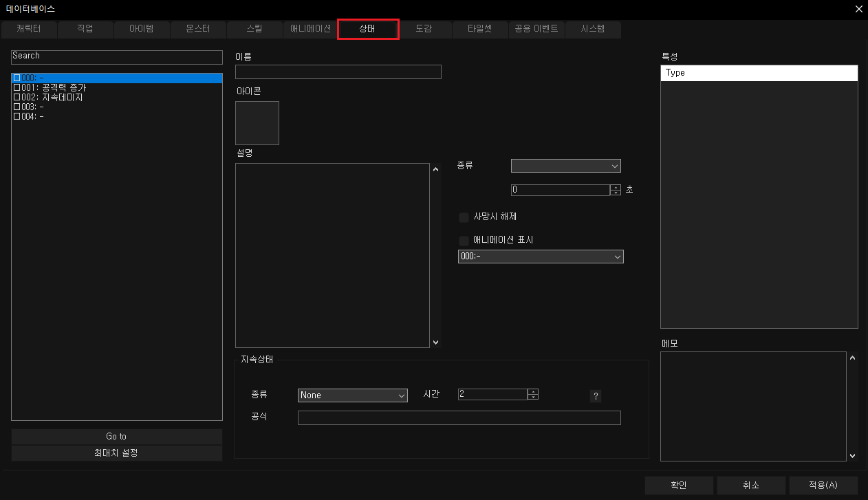Click the 최대치 설정 button
868x500 pixels.
click(x=116, y=454)
